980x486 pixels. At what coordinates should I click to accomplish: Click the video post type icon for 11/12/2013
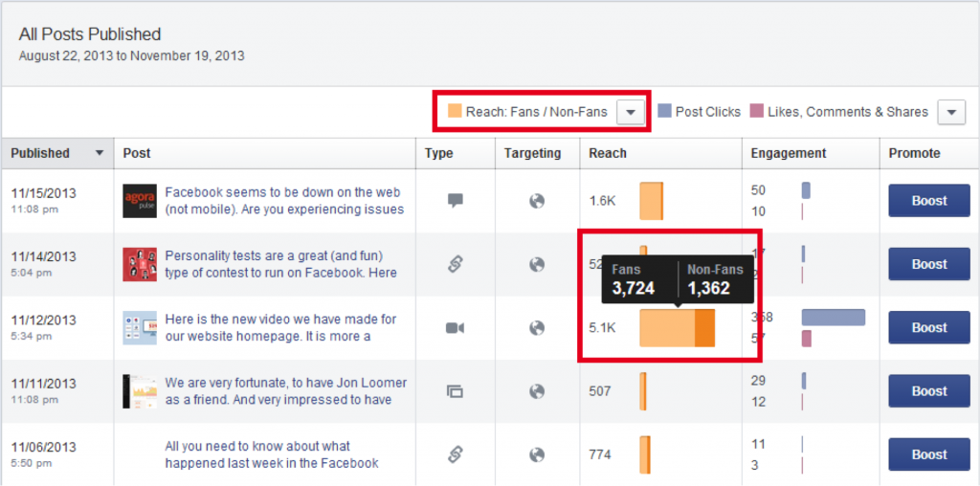click(x=456, y=328)
